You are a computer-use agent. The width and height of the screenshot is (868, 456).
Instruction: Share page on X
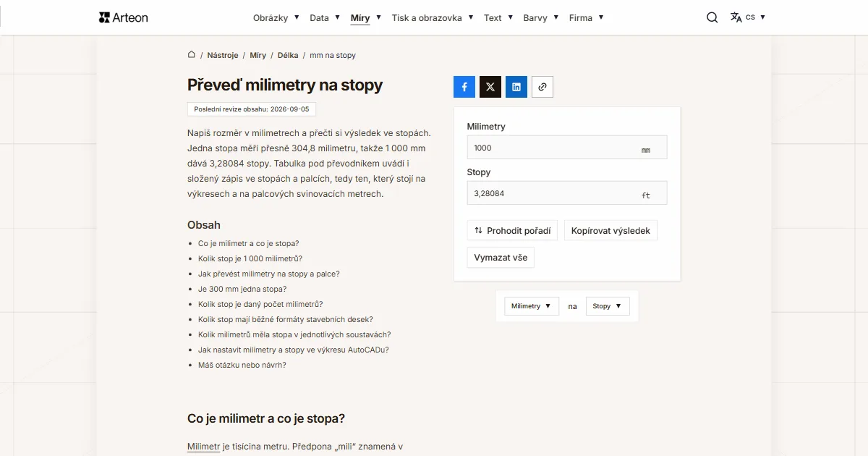[490, 87]
